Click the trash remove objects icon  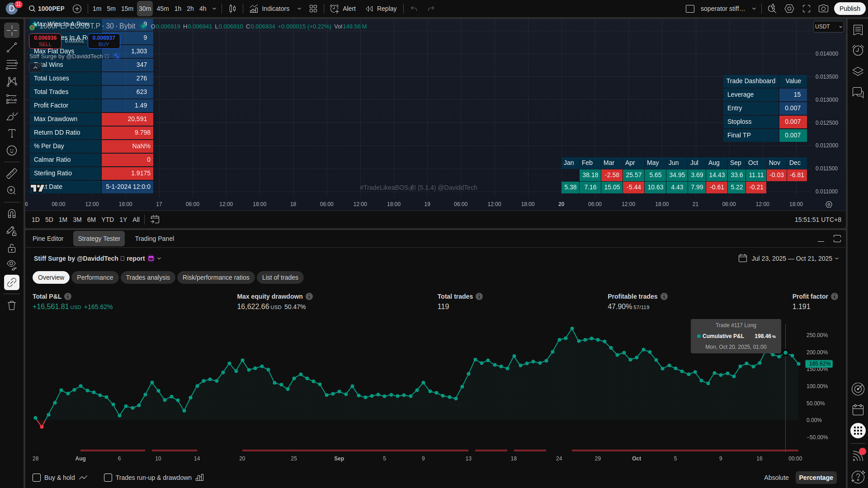12,305
